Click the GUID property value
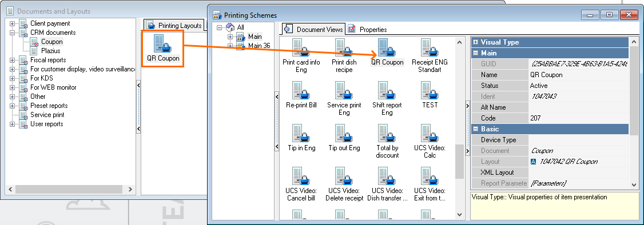644x225 pixels. pyautogui.click(x=578, y=64)
